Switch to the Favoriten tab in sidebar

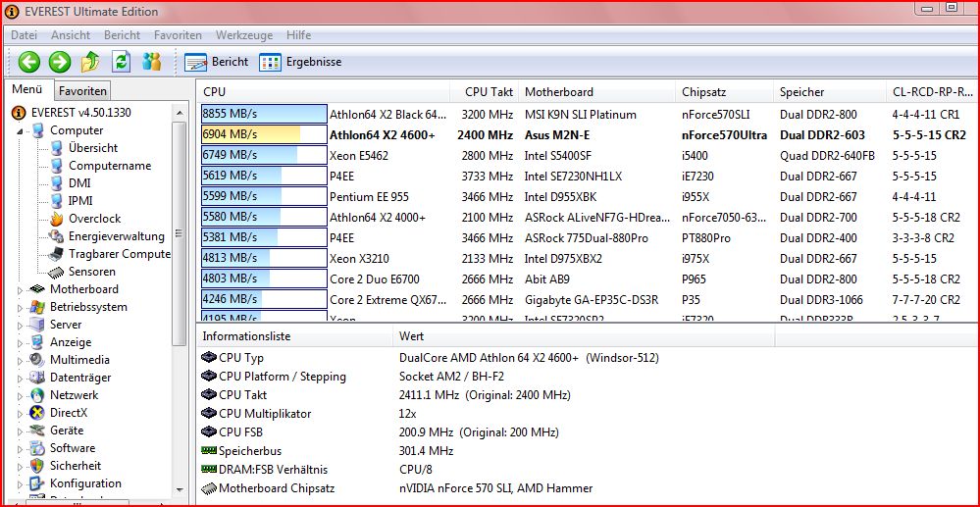[x=82, y=91]
